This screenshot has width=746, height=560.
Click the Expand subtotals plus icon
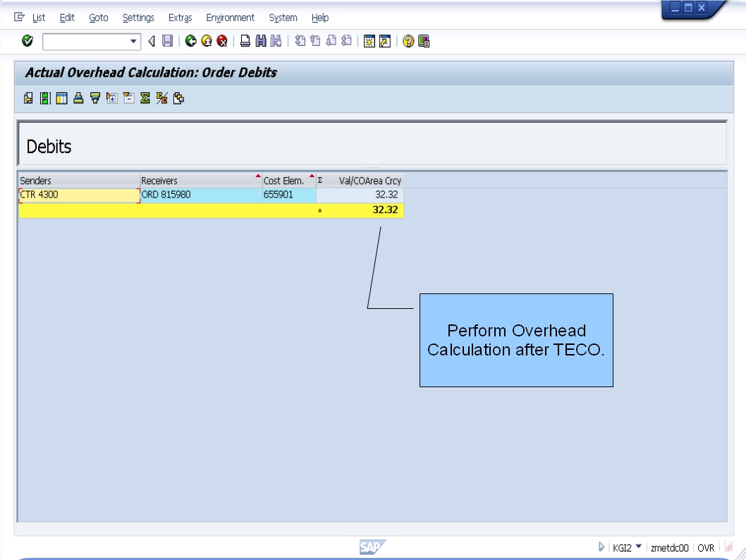tap(112, 99)
